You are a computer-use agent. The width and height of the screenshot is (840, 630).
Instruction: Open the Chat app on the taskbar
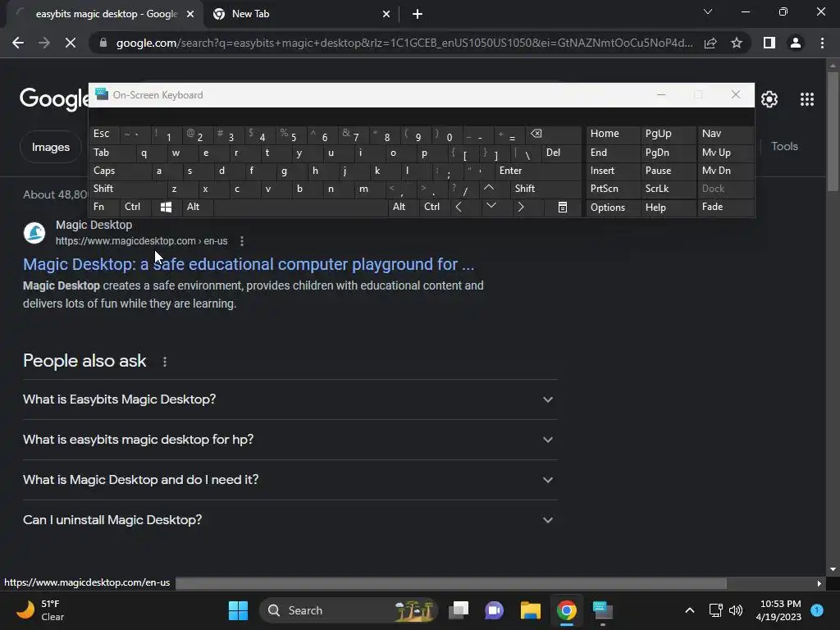click(x=494, y=610)
